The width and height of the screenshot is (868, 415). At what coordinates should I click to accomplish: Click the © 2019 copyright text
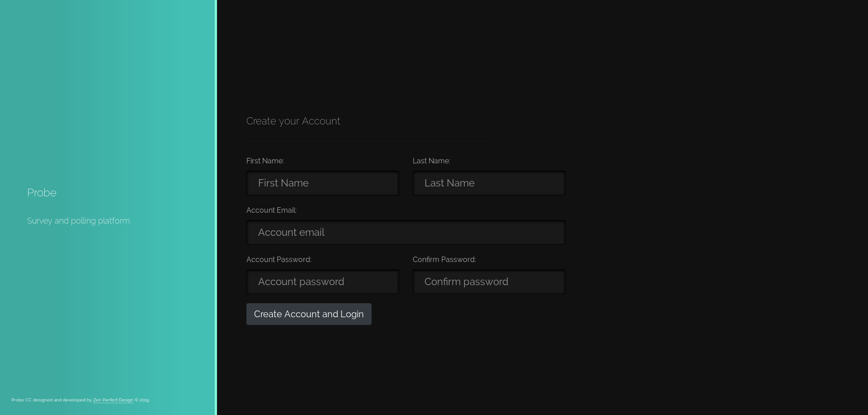click(142, 400)
